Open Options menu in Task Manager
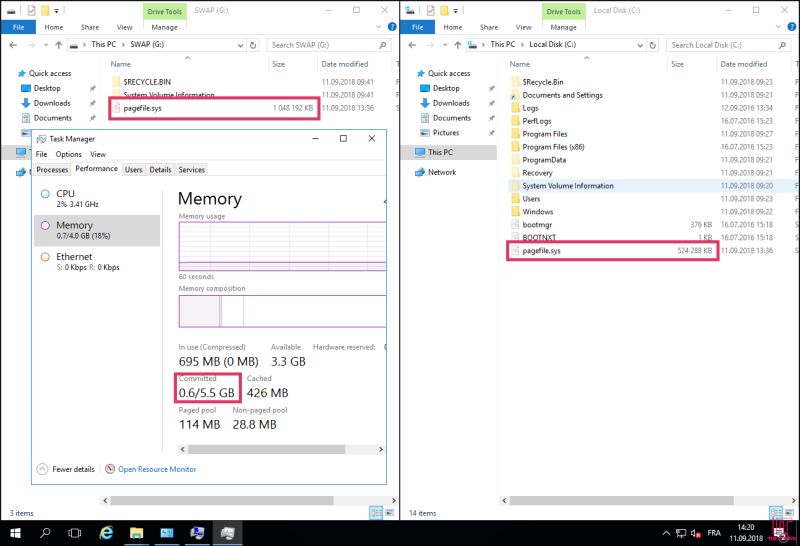 [x=68, y=154]
